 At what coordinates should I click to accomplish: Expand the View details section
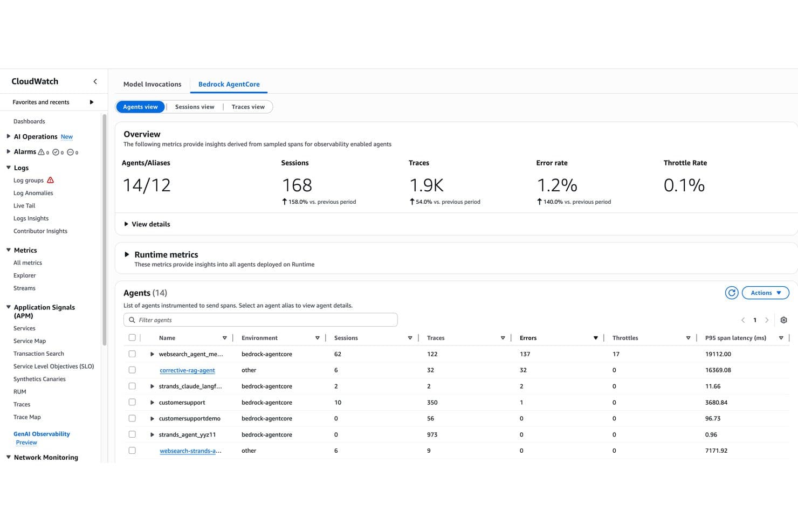147,224
